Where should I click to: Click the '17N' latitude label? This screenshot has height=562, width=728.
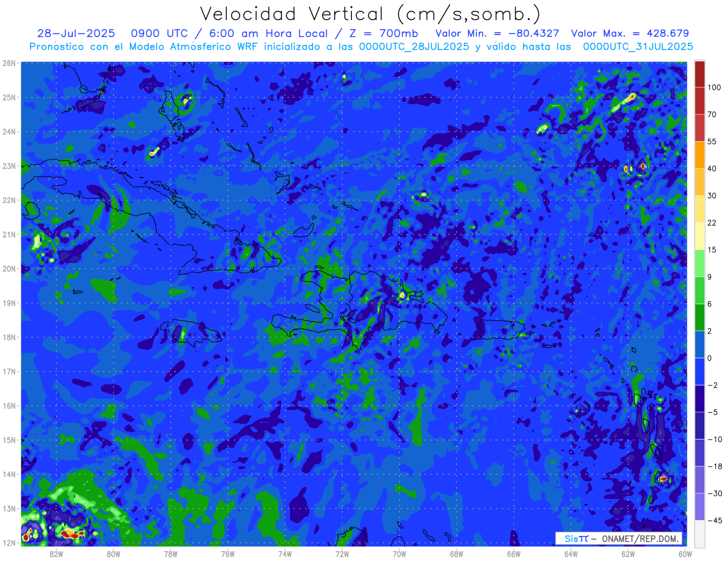click(8, 372)
